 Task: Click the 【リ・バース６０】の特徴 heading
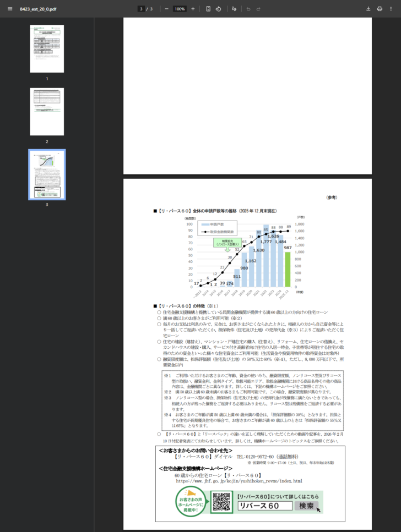point(186,306)
